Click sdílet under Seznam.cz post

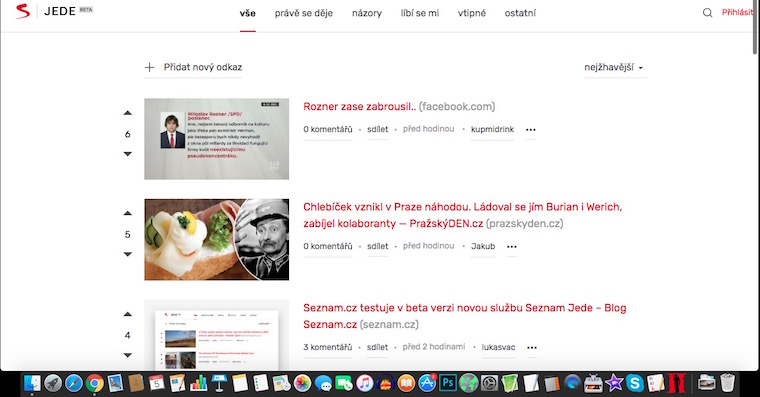[378, 347]
